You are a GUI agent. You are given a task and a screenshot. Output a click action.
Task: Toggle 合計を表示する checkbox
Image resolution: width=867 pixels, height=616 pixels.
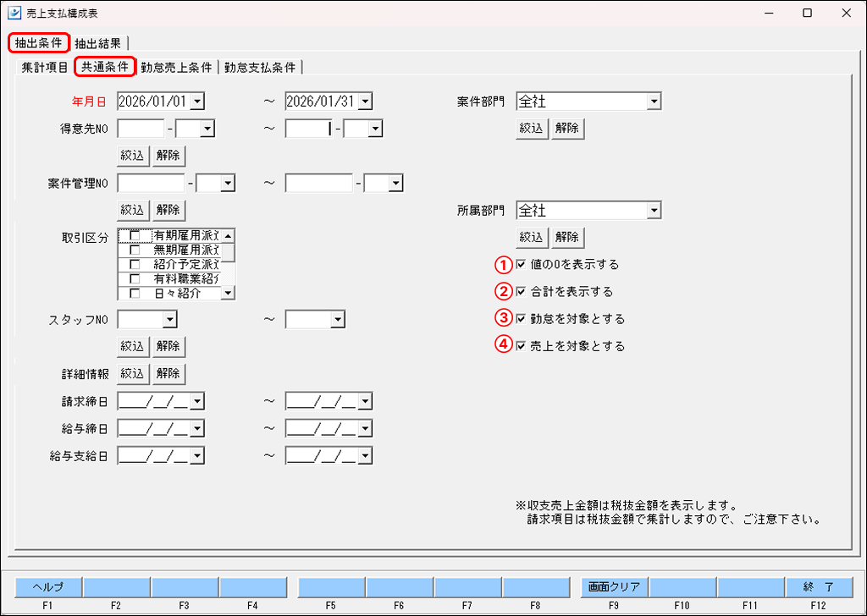click(x=521, y=292)
